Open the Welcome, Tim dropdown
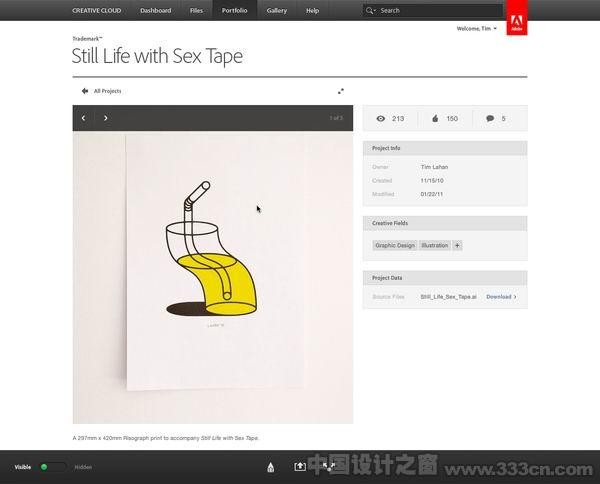This screenshot has width=600, height=484. click(476, 28)
